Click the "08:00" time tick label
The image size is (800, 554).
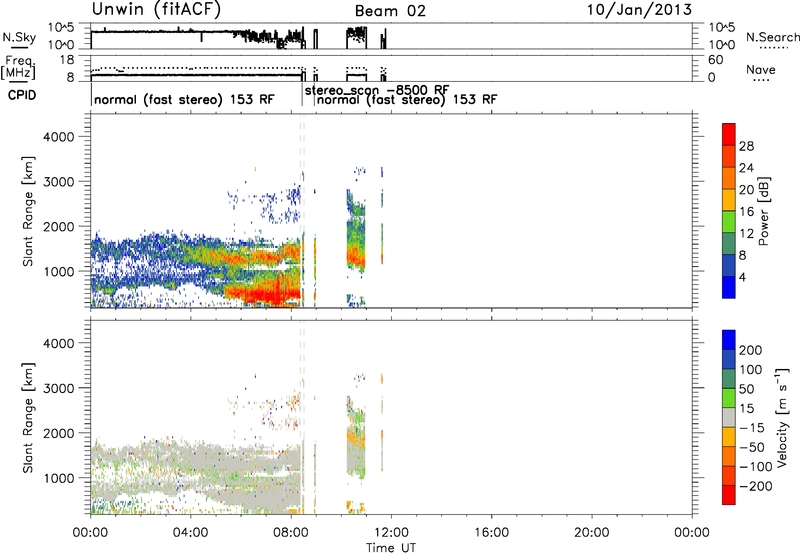[x=291, y=533]
